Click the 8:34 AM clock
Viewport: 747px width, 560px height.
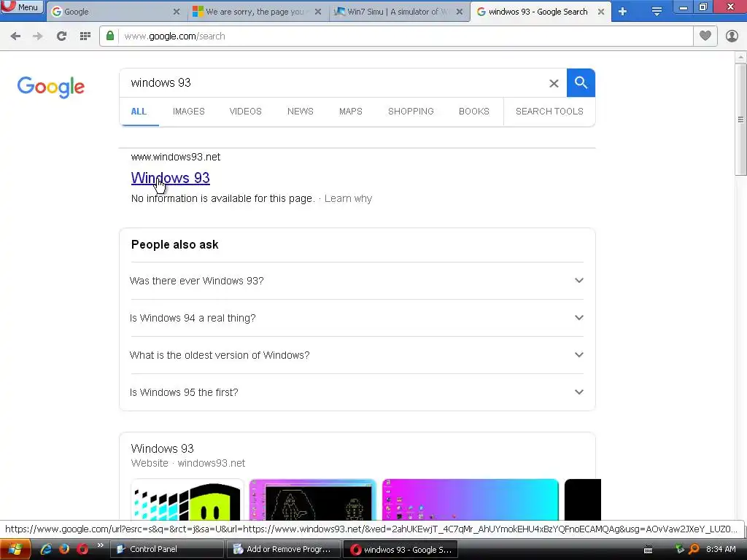point(721,549)
